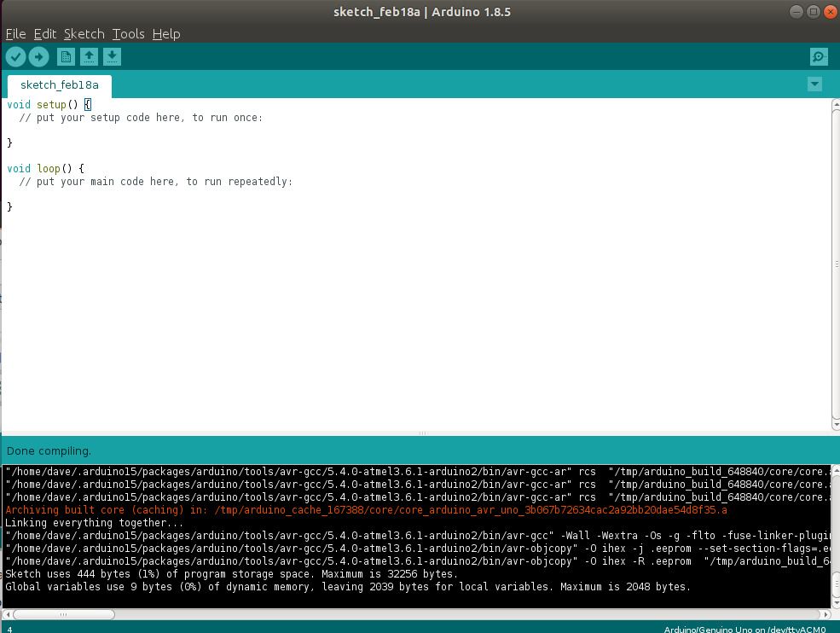The width and height of the screenshot is (840, 633).
Task: Select the sketch_feb18a tab
Action: [60, 85]
